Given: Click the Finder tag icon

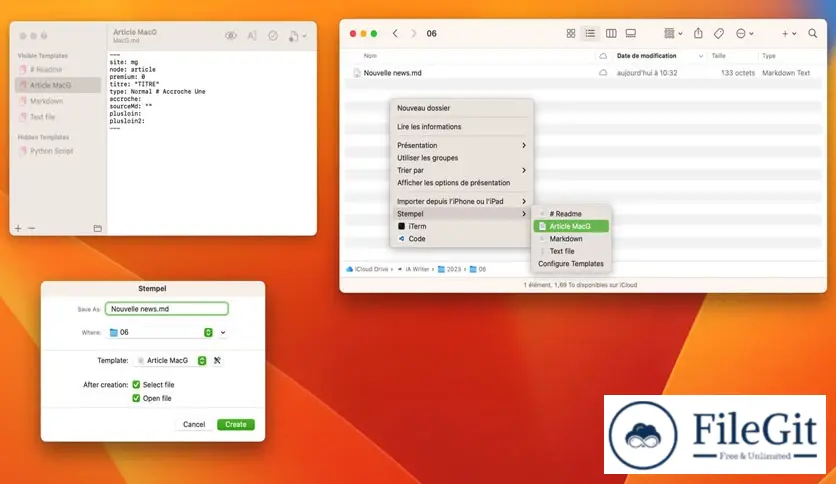Looking at the screenshot, I should [x=719, y=33].
